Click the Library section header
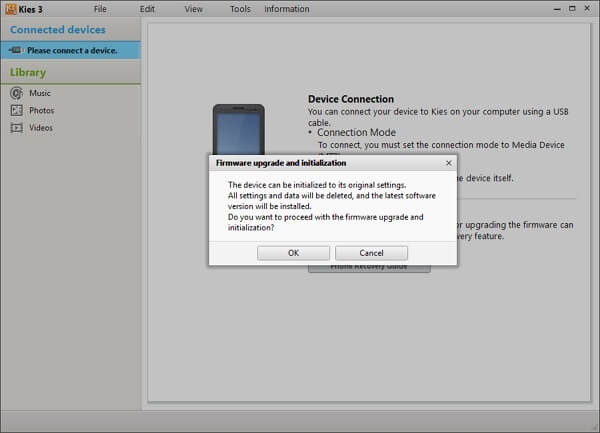This screenshot has height=433, width=600. point(28,72)
